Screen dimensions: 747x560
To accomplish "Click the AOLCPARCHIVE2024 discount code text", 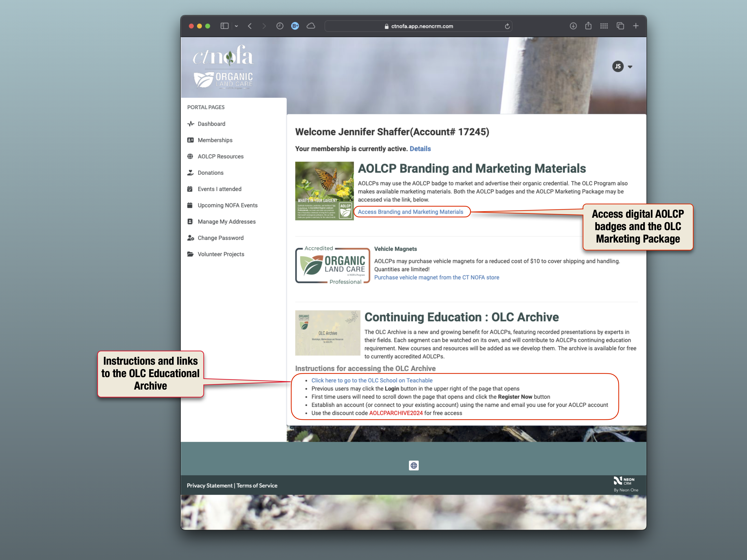I will (396, 413).
